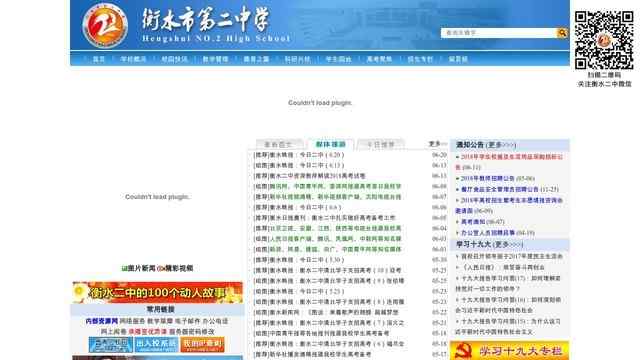640x360 pixels.
Task: Click the Hengshui No.2 High School logo
Action: pyautogui.click(x=105, y=25)
